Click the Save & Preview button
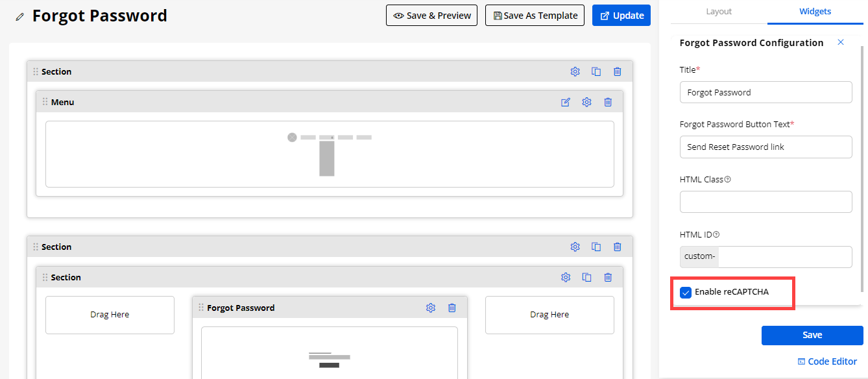The image size is (868, 379). [432, 16]
